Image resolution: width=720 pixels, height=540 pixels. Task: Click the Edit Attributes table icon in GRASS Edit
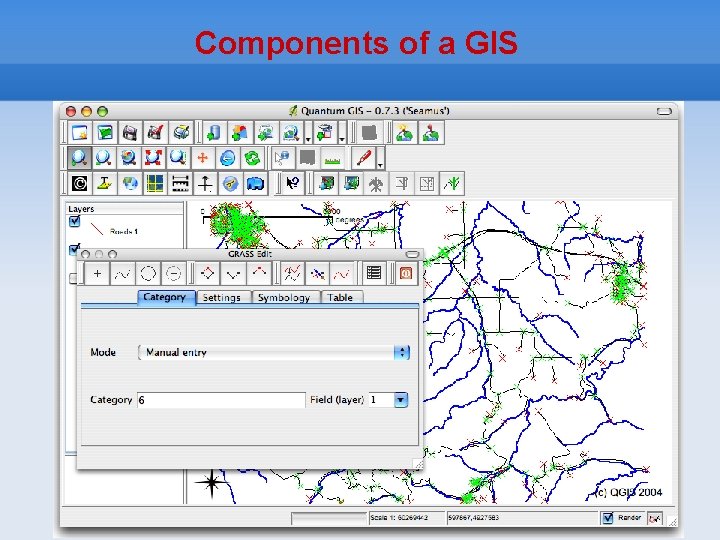(374, 273)
